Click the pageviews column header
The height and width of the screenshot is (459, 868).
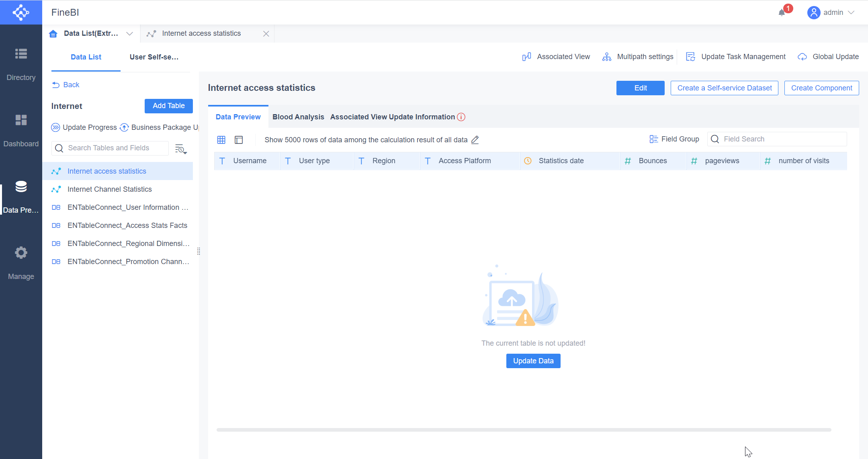(723, 161)
